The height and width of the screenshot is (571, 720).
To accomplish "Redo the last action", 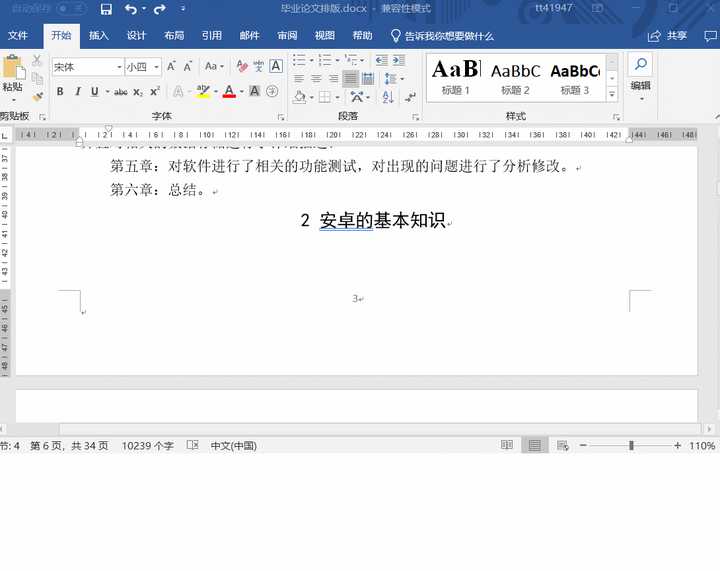I will [x=160, y=9].
